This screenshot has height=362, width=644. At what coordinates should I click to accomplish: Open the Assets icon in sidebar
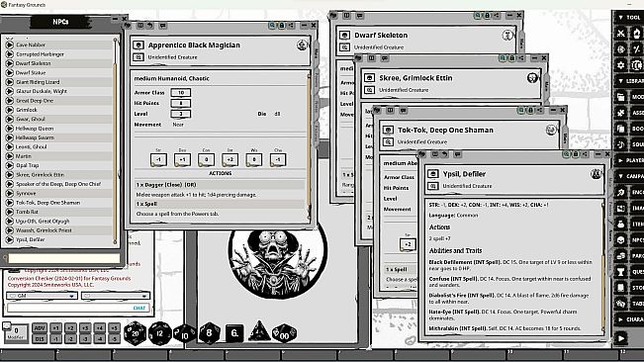pyautogui.click(x=621, y=113)
